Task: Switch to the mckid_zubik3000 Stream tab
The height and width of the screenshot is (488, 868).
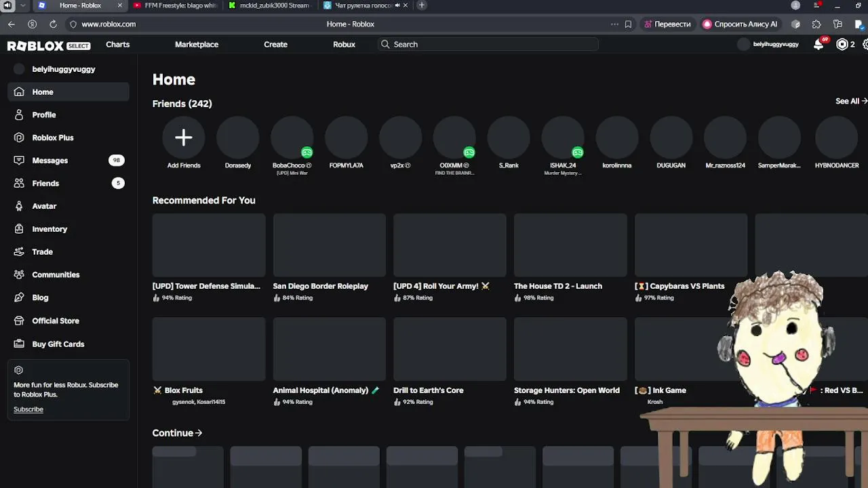Action: (x=270, y=5)
